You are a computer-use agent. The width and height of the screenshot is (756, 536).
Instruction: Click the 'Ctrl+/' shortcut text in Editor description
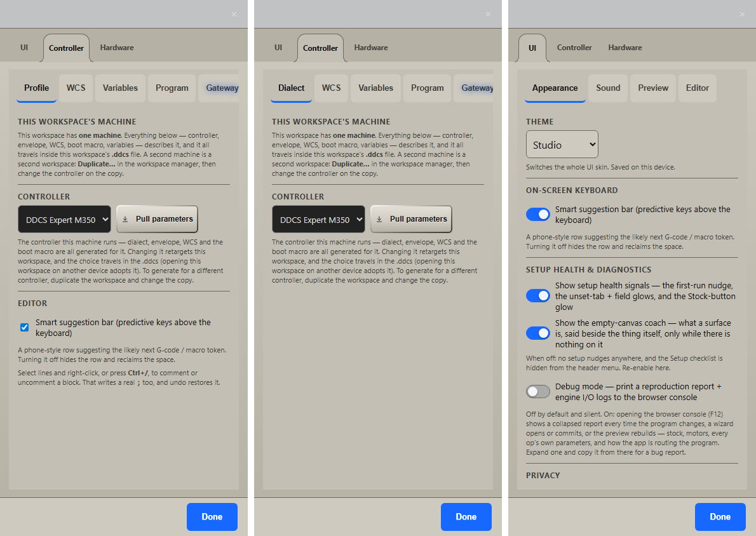coord(138,373)
